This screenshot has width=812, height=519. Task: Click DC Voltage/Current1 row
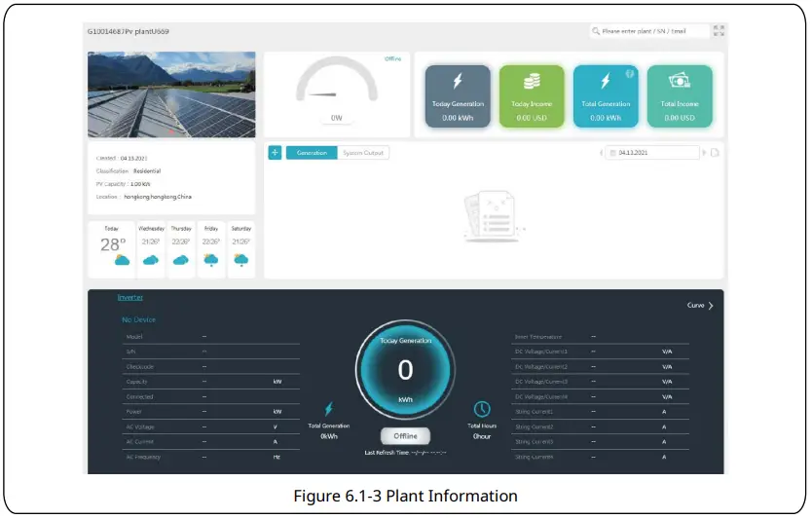600,352
